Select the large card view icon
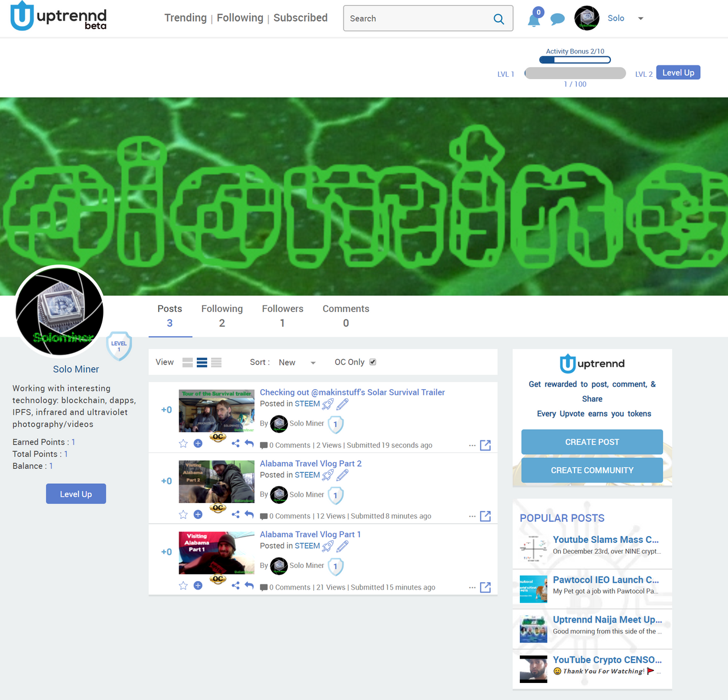 (188, 363)
